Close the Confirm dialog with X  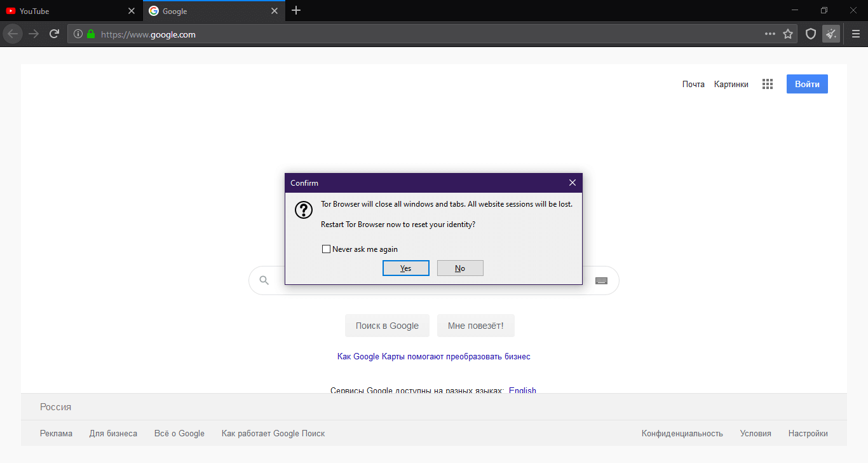pos(573,183)
